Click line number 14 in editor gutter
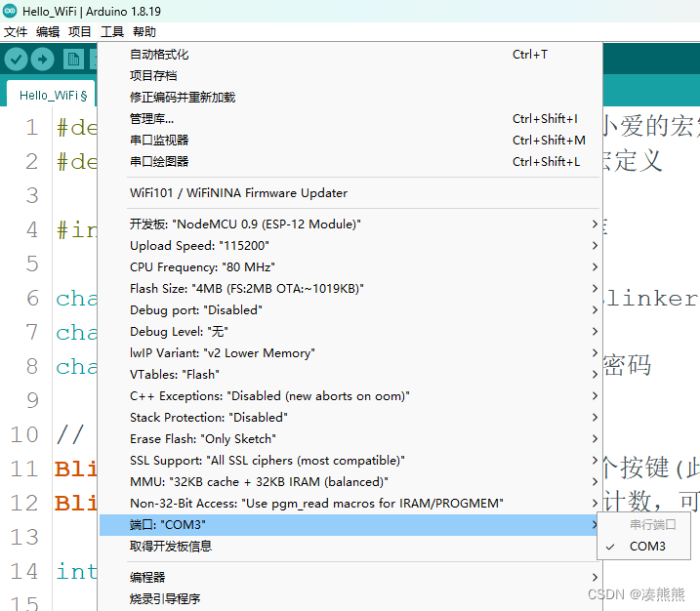700x611 pixels. click(24, 571)
